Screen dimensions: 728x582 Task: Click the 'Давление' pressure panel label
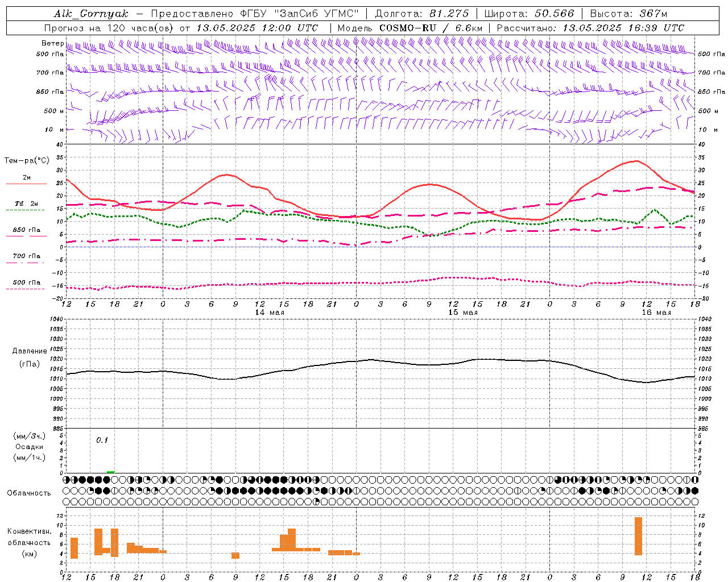pos(30,351)
